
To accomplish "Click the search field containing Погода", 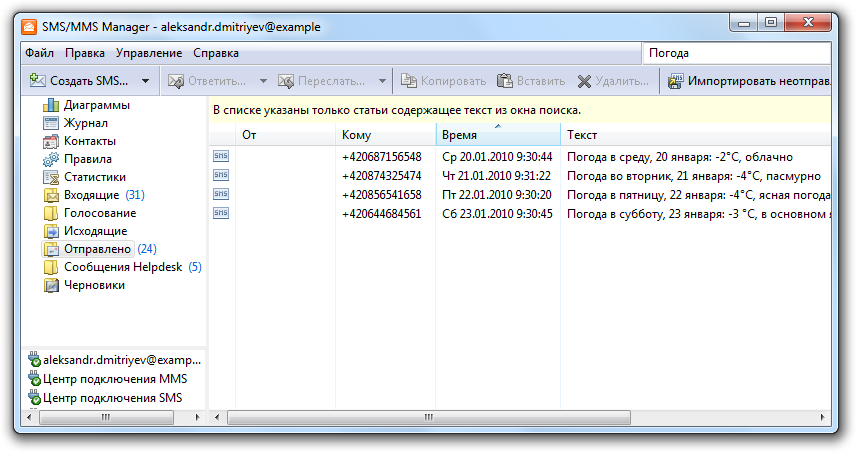I will pos(734,53).
